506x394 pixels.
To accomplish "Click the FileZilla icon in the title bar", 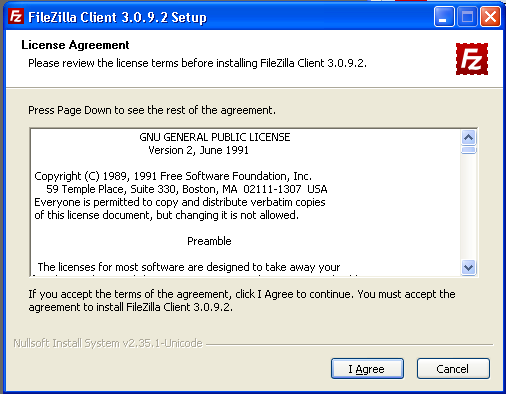I will [x=16, y=16].
